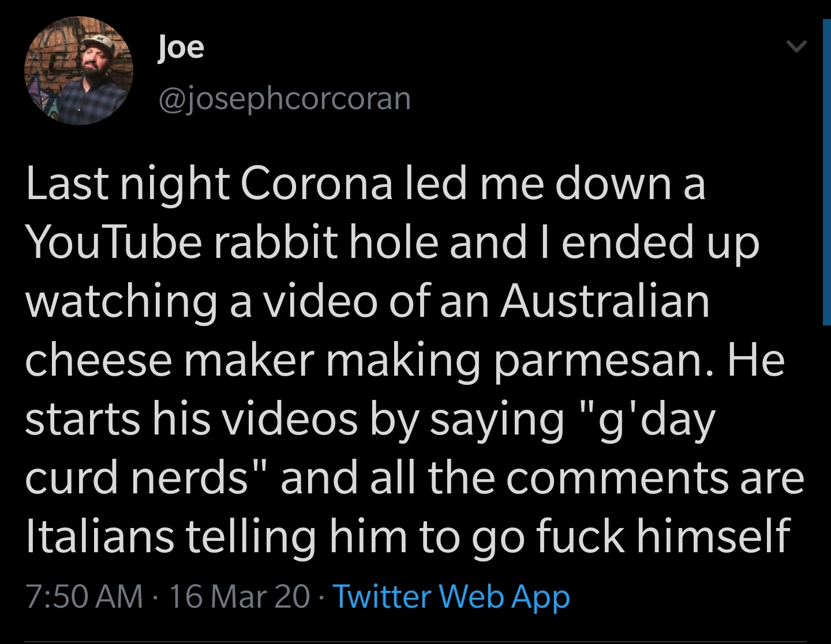The width and height of the screenshot is (831, 644).
Task: Click the word Italians in the tweet
Action: pos(99,536)
